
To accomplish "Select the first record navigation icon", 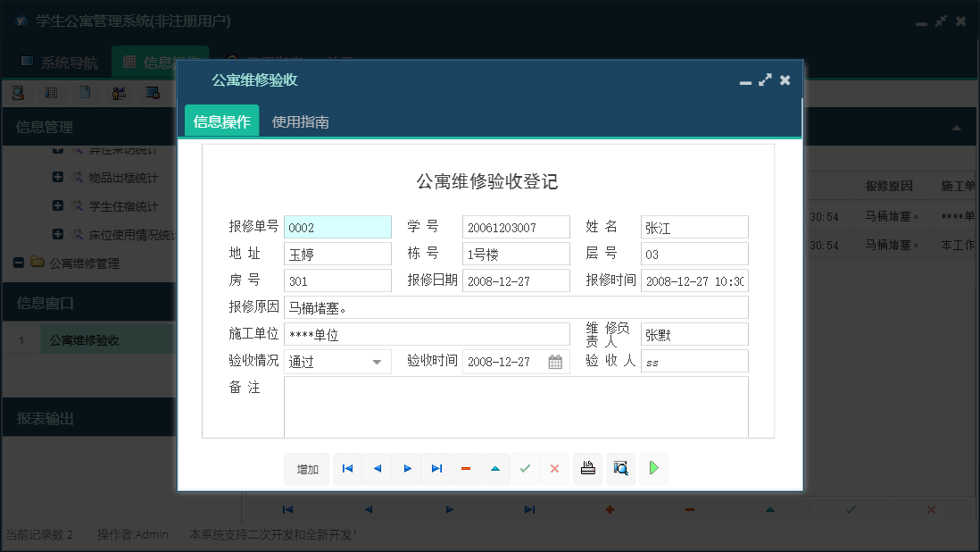I will 347,468.
